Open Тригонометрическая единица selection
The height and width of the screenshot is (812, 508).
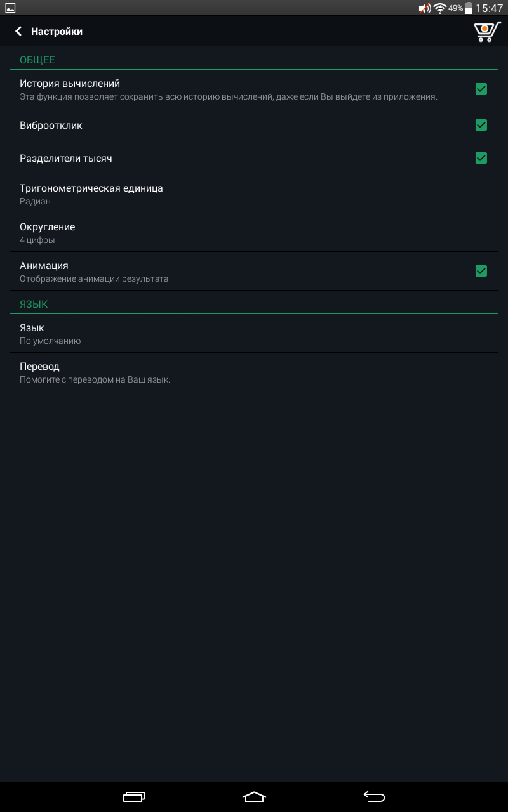click(254, 193)
